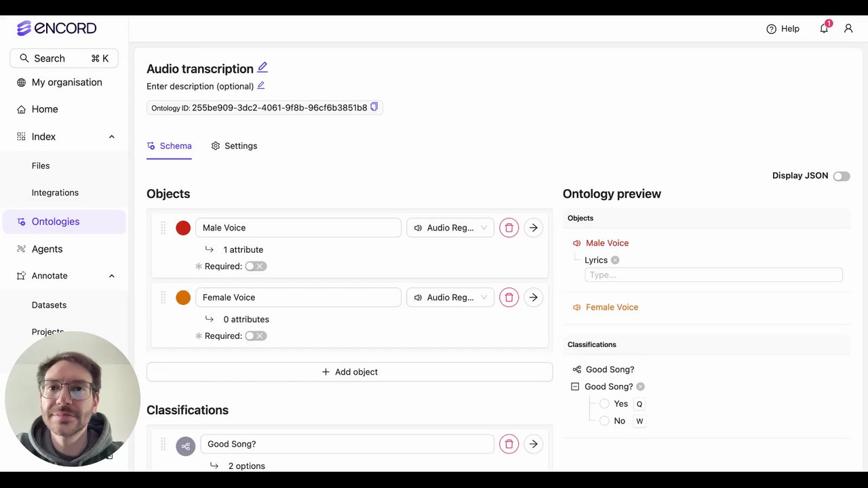Click the orange Female Voice color swatch
The image size is (868, 488).
point(183,298)
